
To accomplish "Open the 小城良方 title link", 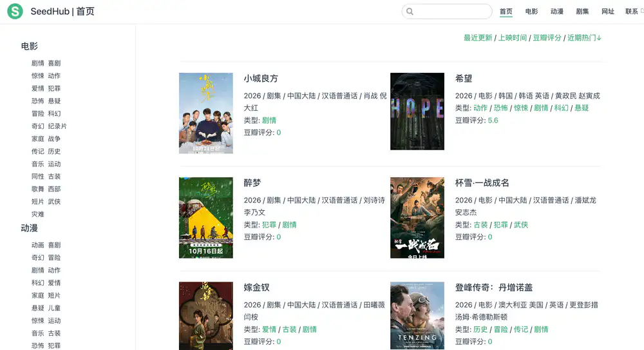I will (x=261, y=79).
